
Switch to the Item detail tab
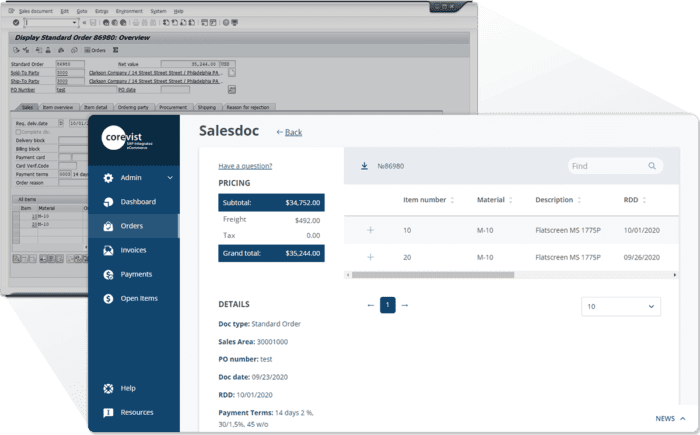(96, 107)
